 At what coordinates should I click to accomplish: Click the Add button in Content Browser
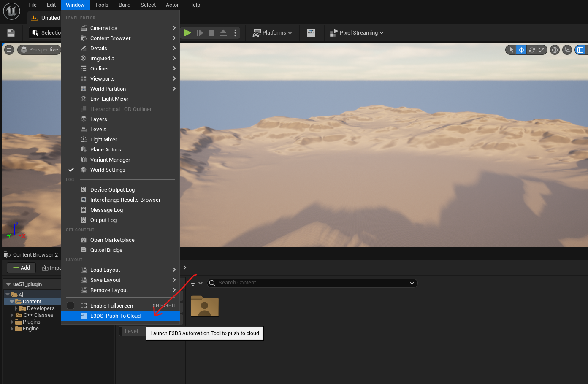[x=22, y=268]
